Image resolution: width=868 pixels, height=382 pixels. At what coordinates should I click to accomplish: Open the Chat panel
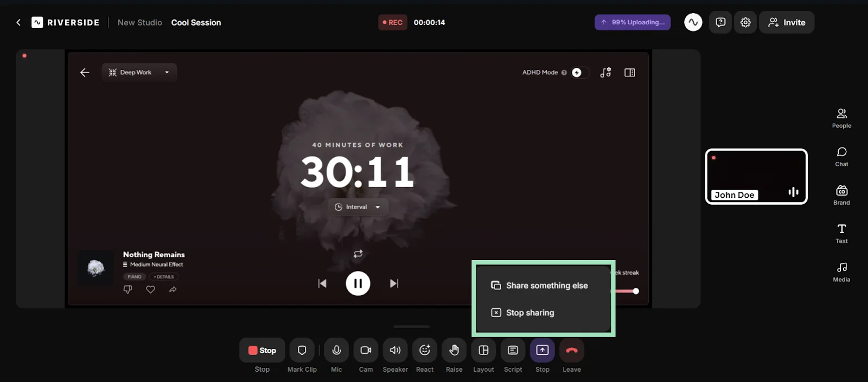(841, 157)
